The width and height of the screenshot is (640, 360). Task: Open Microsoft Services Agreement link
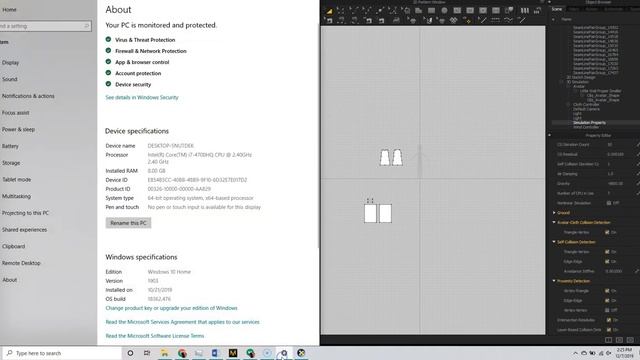click(x=182, y=322)
